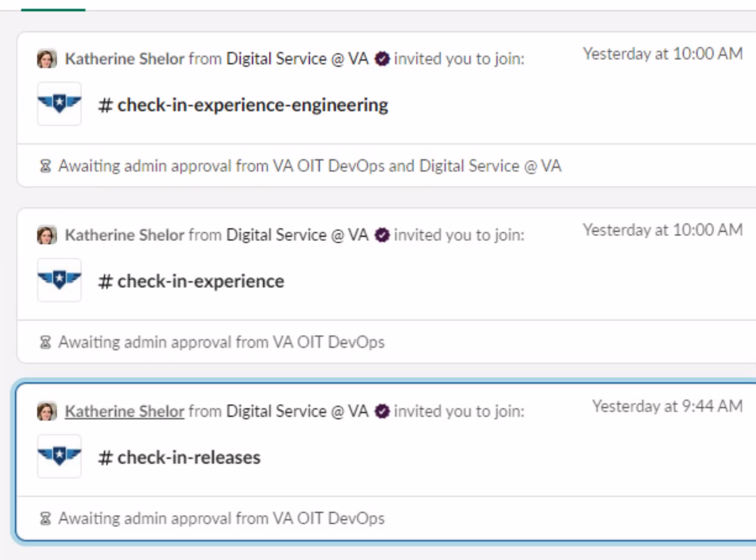Open Katherine Shelor's underlined profile link
Screen dimensions: 756x560
point(124,411)
